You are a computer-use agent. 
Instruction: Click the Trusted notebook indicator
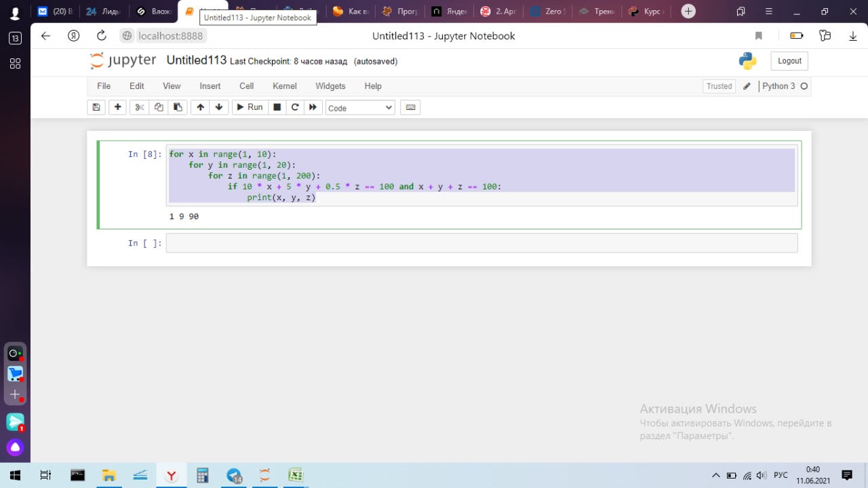click(x=719, y=86)
